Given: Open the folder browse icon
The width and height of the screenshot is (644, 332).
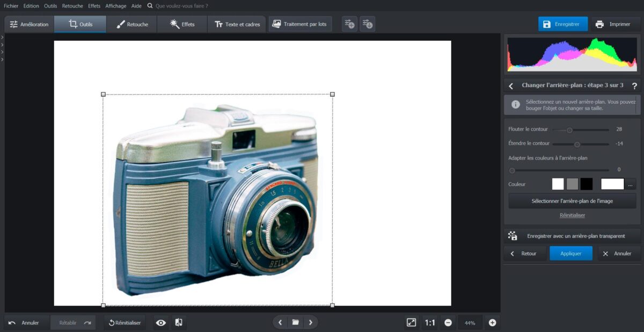Looking at the screenshot, I should pos(295,322).
